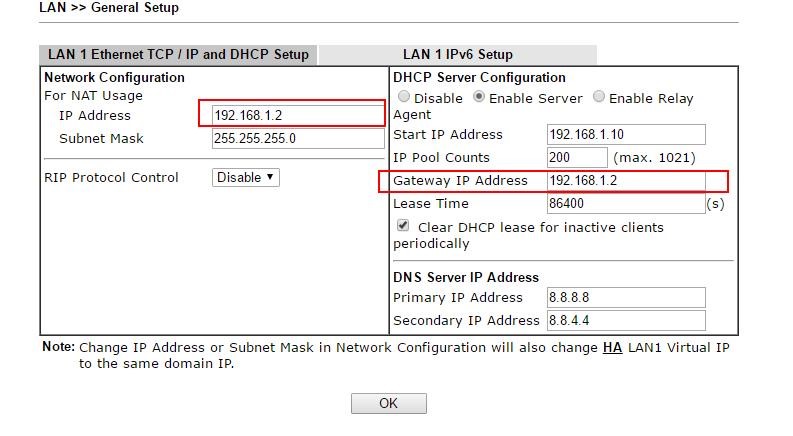793x436 pixels.
Task: Click the DHCP Server Configuration heading
Action: (x=479, y=77)
